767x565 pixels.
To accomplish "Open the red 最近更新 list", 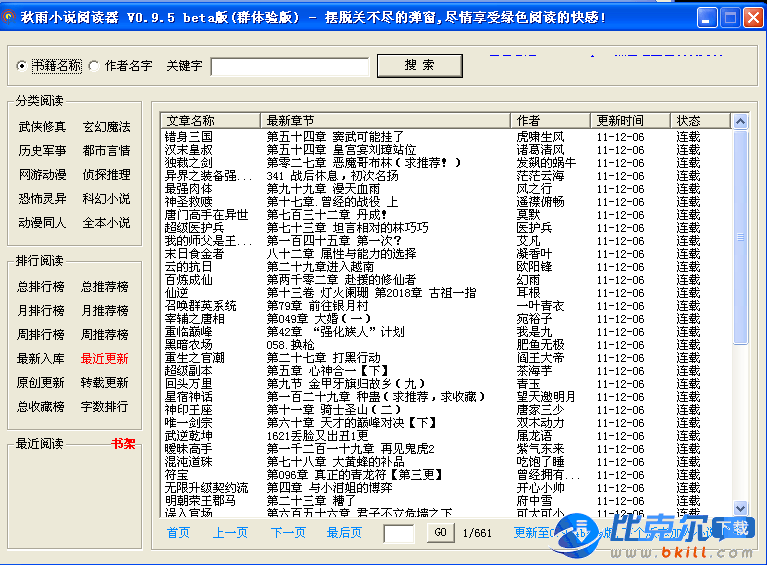I will [x=105, y=359].
